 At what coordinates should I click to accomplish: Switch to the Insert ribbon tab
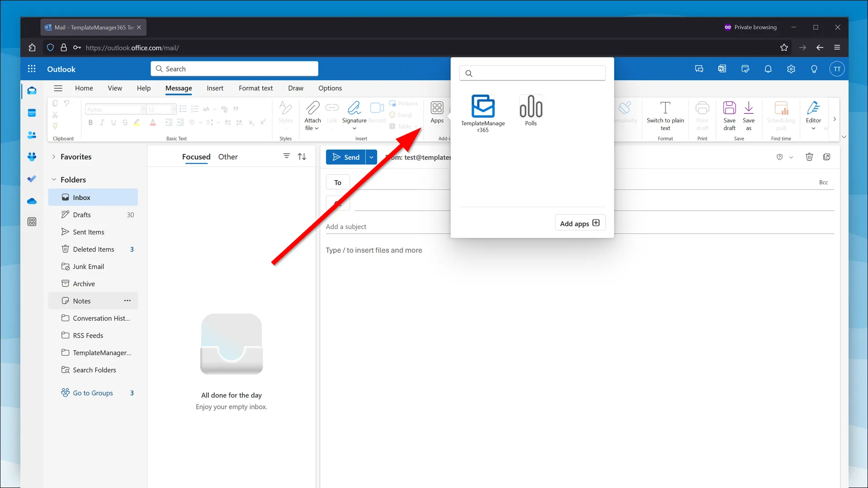tap(215, 88)
